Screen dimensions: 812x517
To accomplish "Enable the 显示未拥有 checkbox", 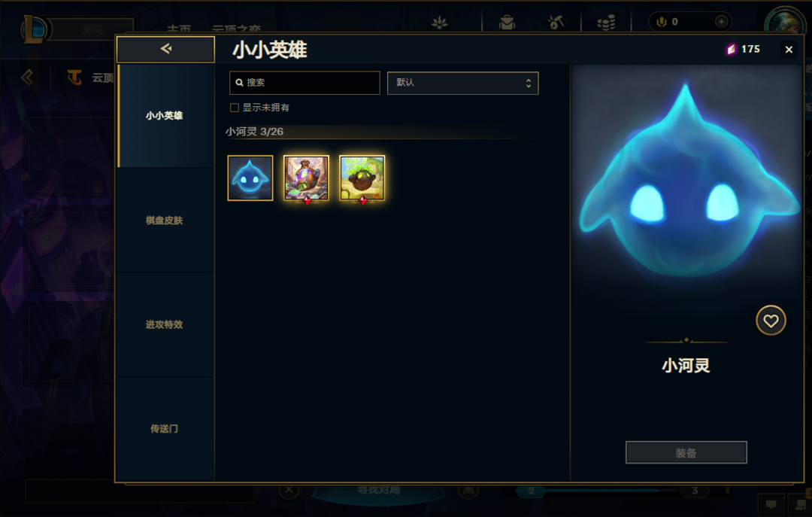I will point(235,108).
